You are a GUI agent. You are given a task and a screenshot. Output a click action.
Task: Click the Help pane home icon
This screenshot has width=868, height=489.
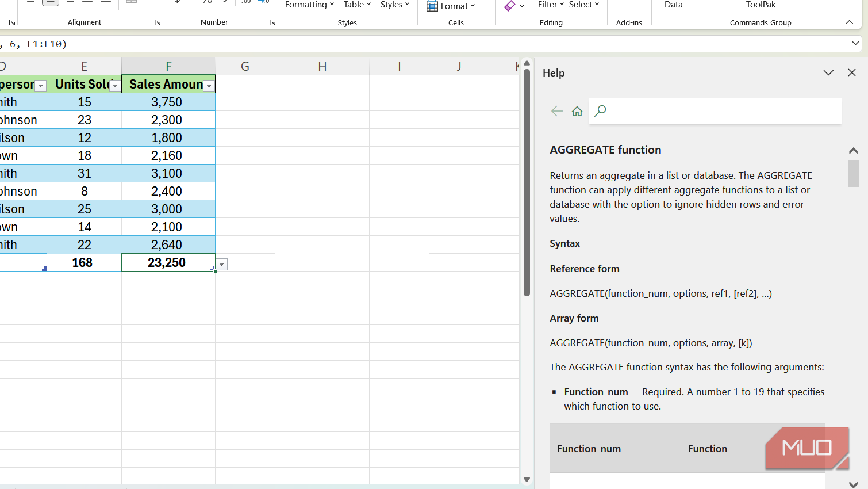point(577,111)
